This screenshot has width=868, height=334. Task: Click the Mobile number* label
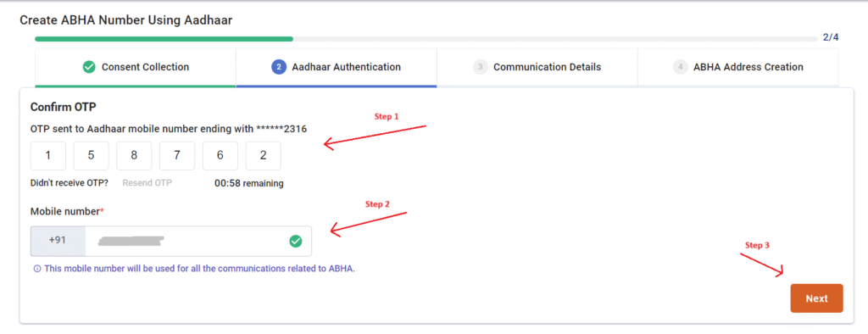tap(67, 211)
